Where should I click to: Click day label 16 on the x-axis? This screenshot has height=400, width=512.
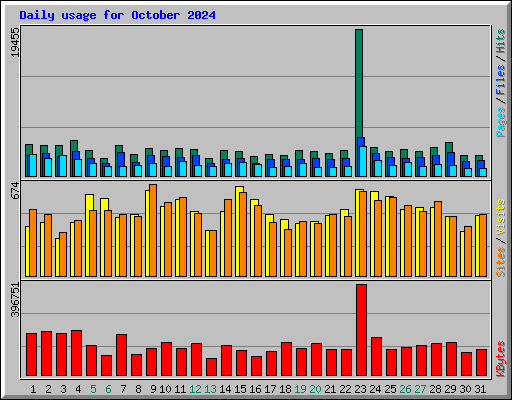(255, 389)
